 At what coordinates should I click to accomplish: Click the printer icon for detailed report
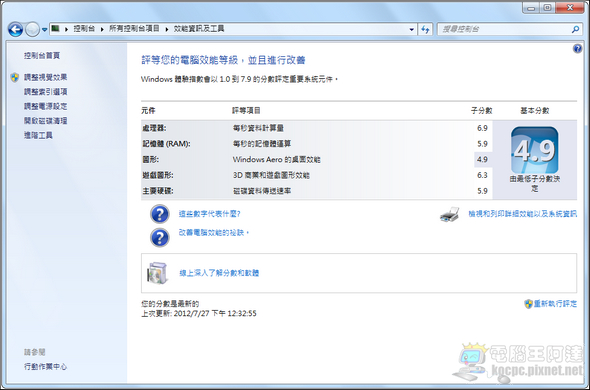pos(449,214)
